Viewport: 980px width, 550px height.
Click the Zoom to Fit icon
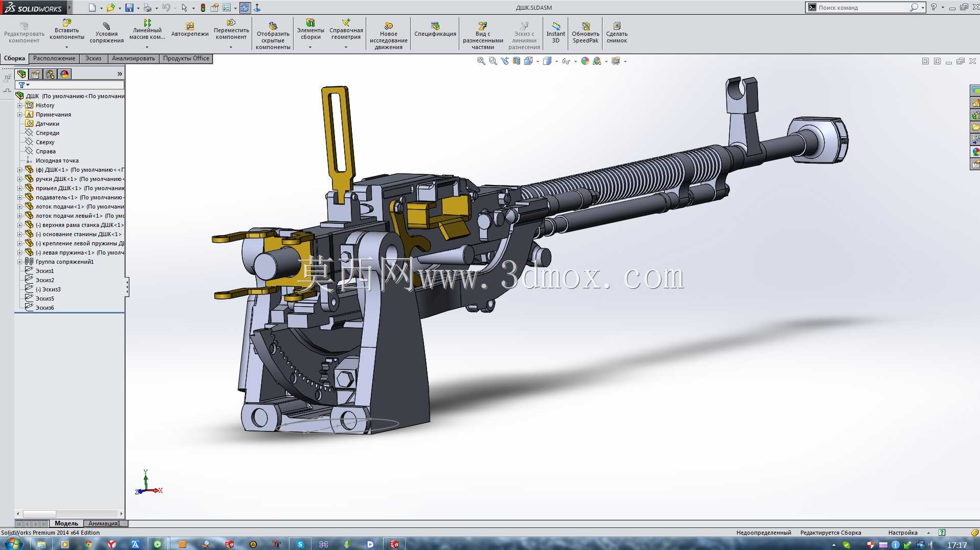(x=481, y=61)
